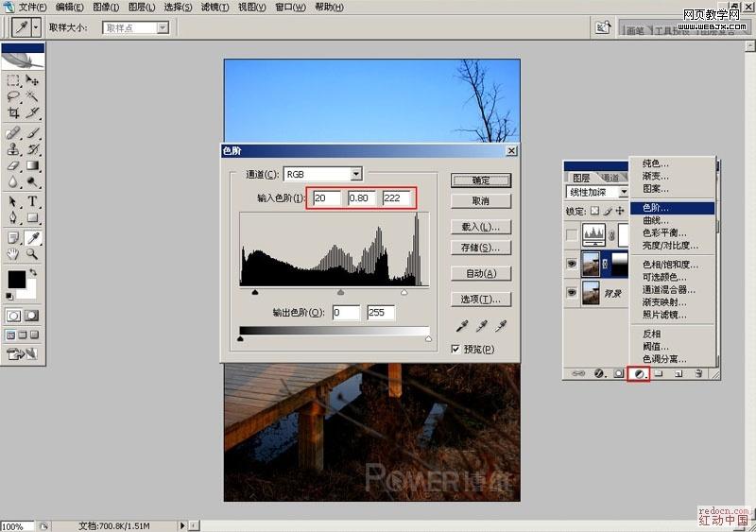This screenshot has width=756, height=532.
Task: Click the gray point eyedropper in Levels dialog
Action: coord(481,327)
